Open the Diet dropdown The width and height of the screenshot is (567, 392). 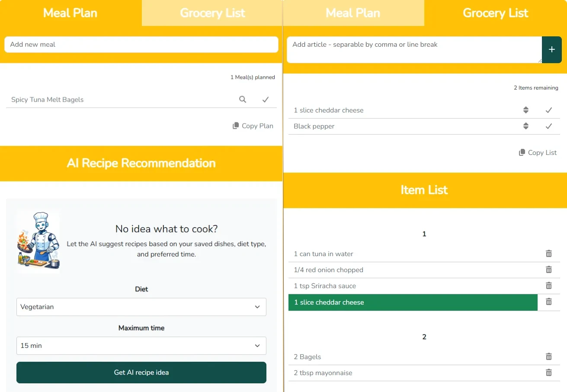(x=141, y=307)
